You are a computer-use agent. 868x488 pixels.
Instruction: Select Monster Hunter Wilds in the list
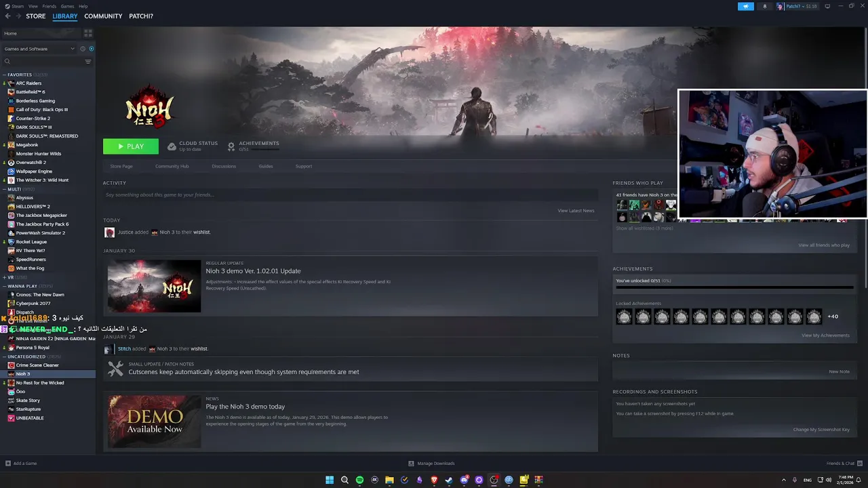point(38,154)
